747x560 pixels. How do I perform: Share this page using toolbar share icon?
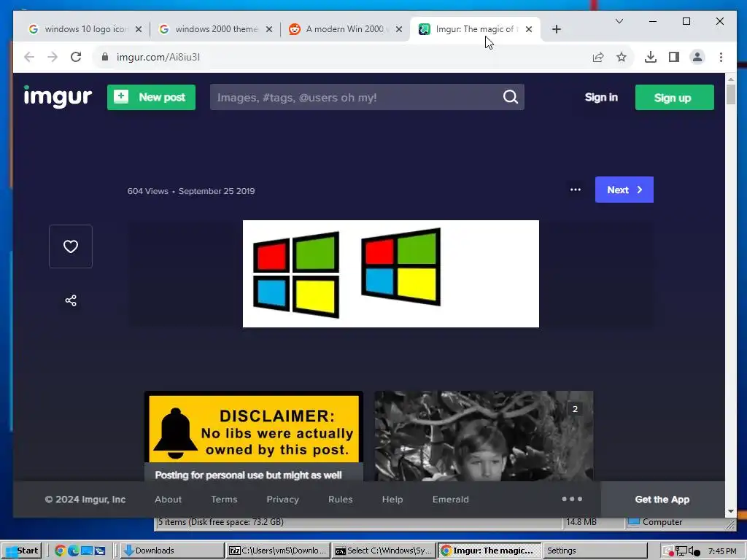click(x=598, y=57)
